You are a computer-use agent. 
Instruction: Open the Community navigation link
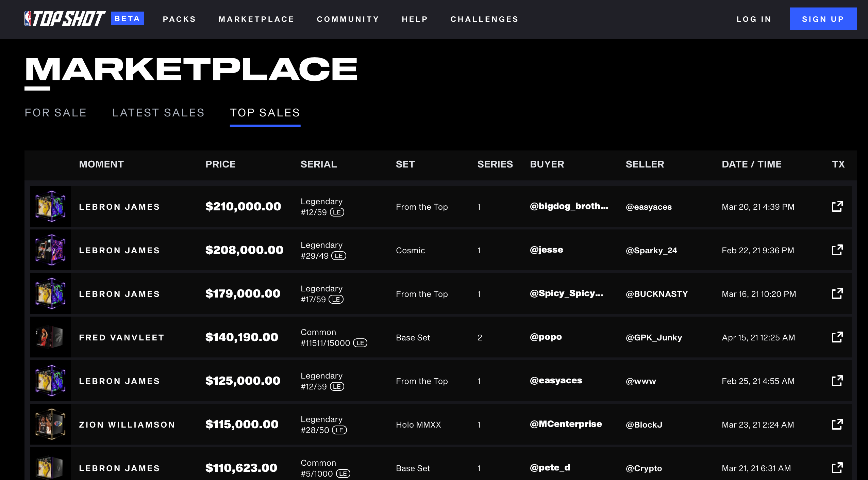pyautogui.click(x=348, y=19)
